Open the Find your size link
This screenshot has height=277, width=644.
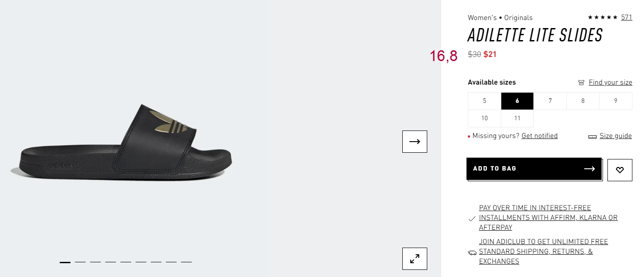(611, 82)
